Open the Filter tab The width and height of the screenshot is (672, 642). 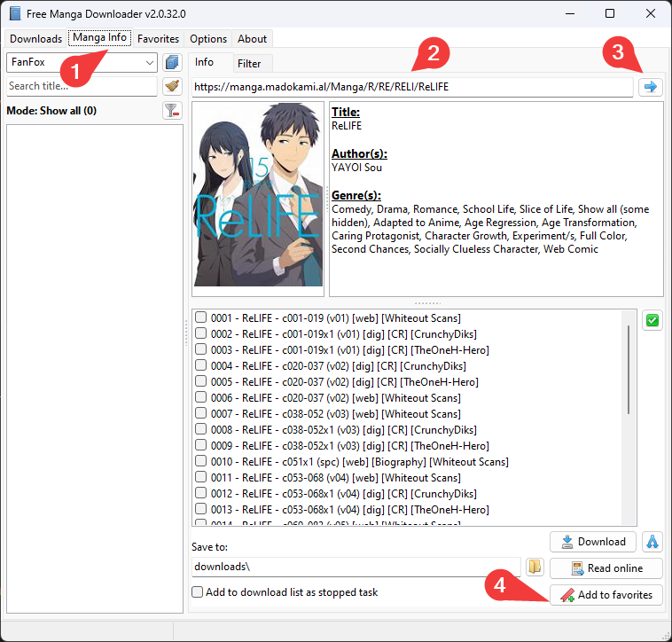tap(249, 63)
